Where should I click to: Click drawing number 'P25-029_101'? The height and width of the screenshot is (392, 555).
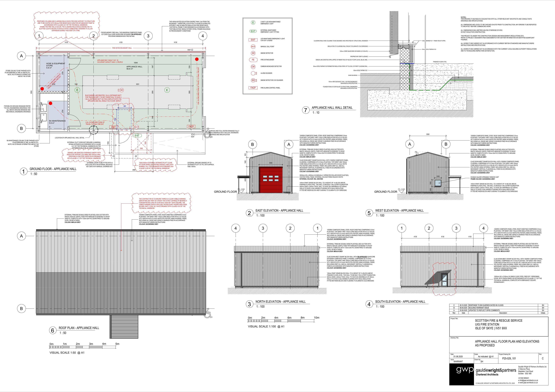[509, 358]
